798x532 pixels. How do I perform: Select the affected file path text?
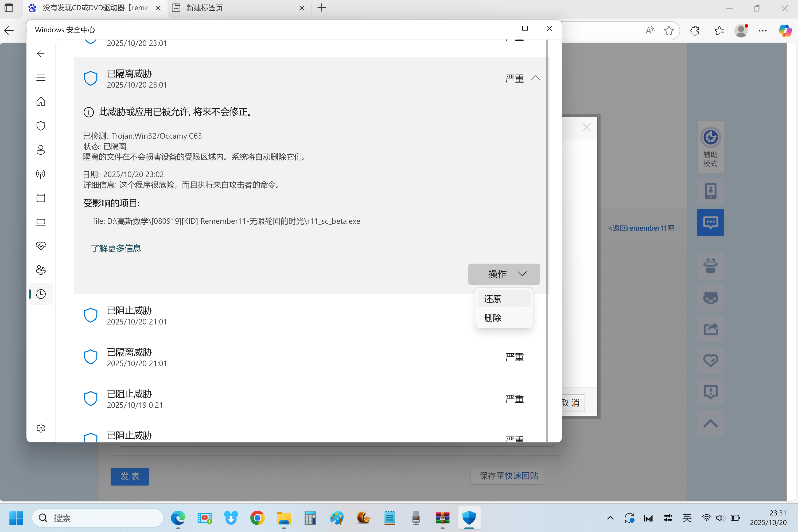coord(226,221)
